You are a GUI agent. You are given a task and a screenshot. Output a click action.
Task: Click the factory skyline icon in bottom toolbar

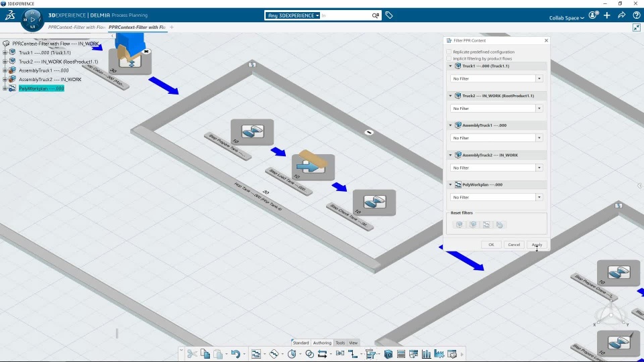(439, 354)
